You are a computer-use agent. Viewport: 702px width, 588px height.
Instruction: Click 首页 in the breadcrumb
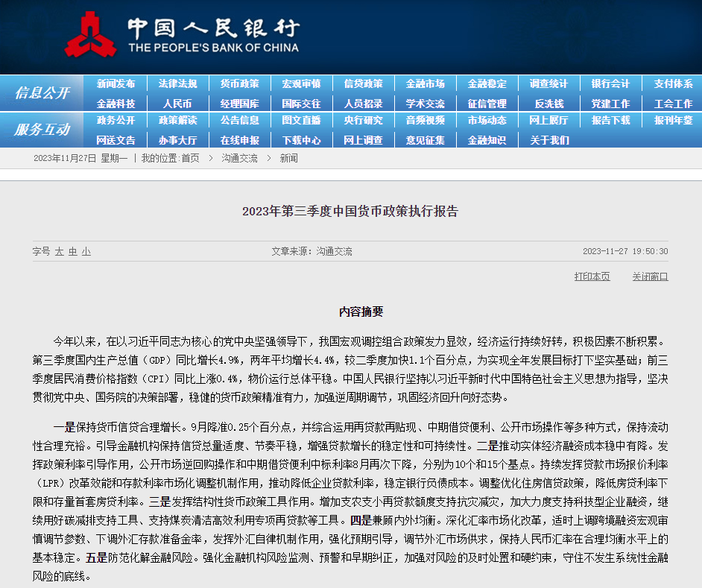[190, 158]
